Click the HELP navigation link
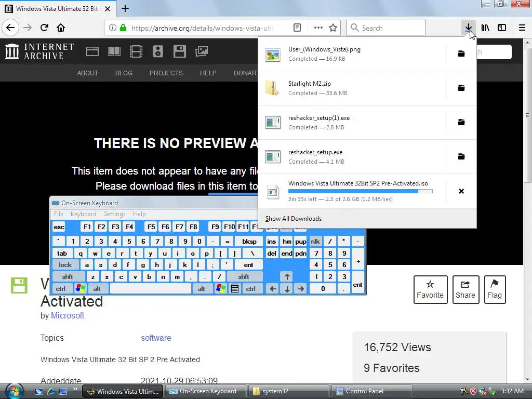This screenshot has height=399, width=532. [x=208, y=73]
